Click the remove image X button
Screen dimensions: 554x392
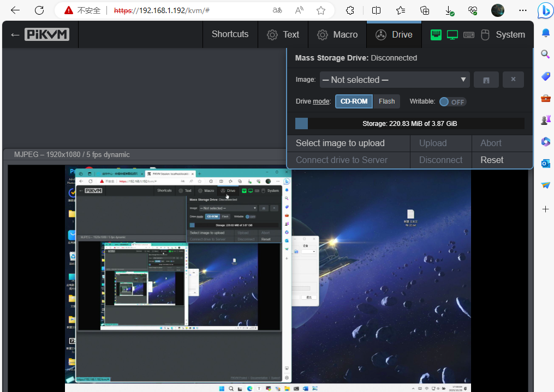tap(513, 80)
